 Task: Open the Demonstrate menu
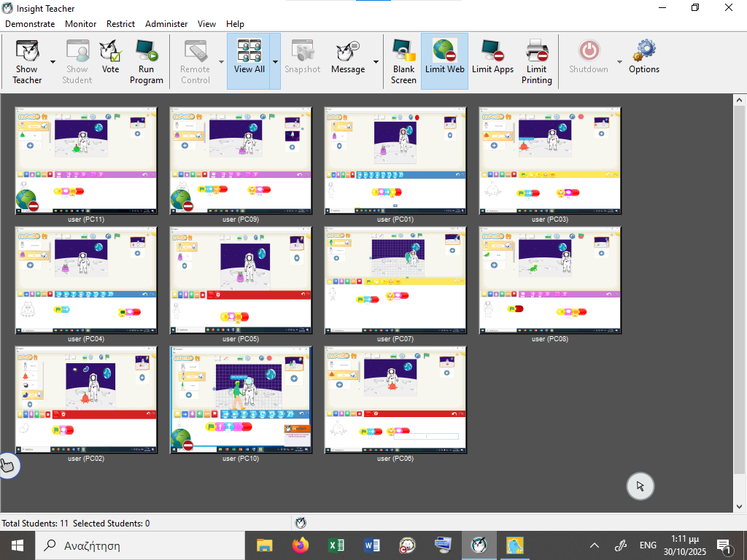point(30,24)
